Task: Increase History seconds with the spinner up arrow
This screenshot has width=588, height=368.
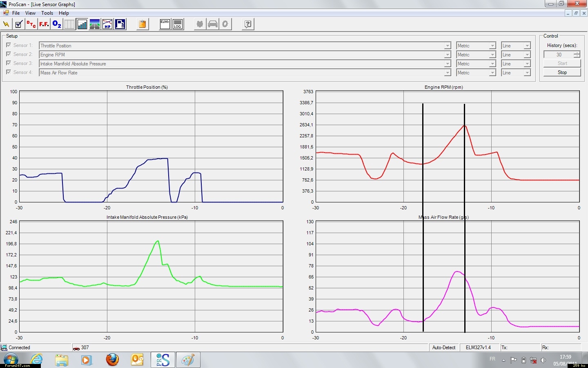Action: tap(577, 53)
